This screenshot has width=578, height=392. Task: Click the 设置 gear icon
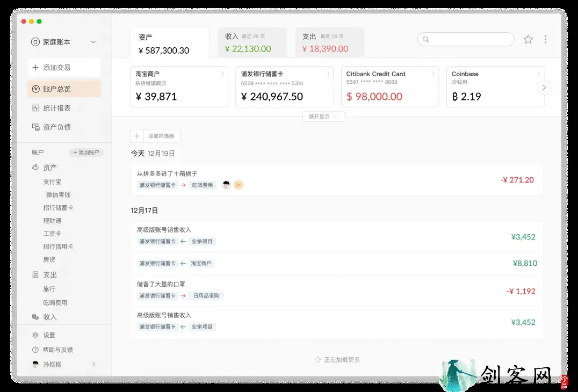35,335
